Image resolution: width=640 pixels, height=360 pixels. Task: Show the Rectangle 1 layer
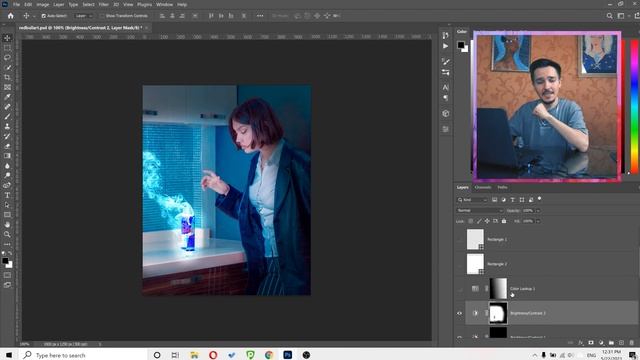click(x=460, y=240)
